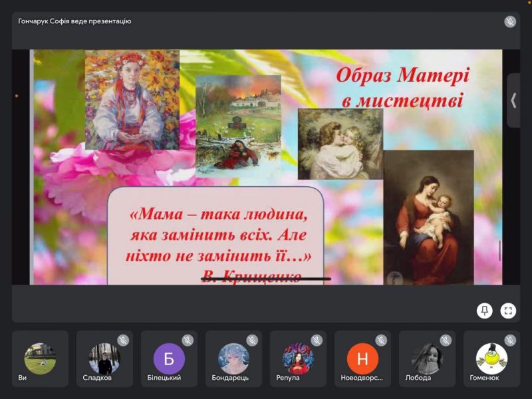Select Гоменюк's yellow smiley avatar
532x399 pixels.
pyautogui.click(x=491, y=358)
